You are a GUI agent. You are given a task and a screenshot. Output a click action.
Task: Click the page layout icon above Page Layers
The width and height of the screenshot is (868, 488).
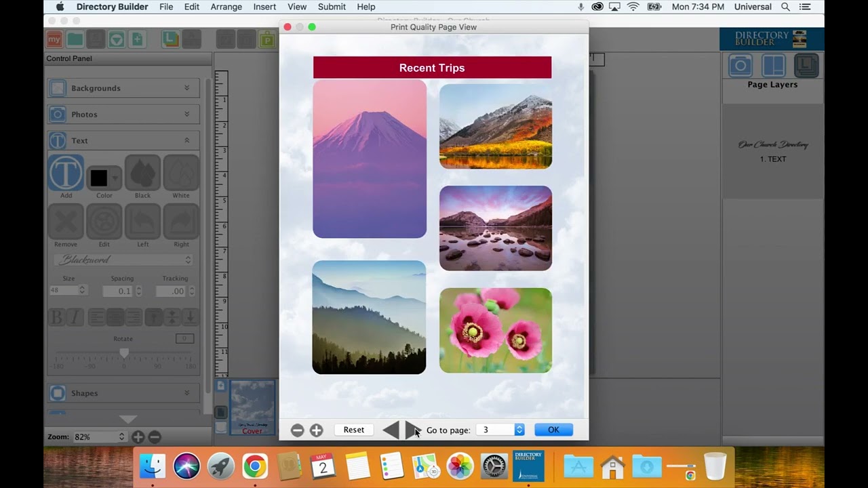(x=773, y=66)
